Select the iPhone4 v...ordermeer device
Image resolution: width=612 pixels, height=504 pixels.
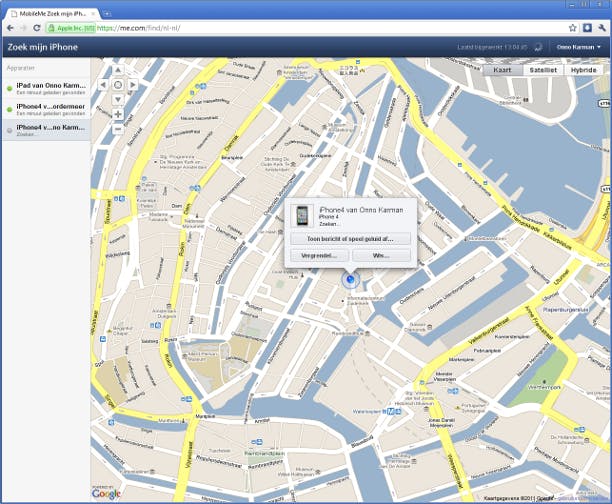[46, 109]
